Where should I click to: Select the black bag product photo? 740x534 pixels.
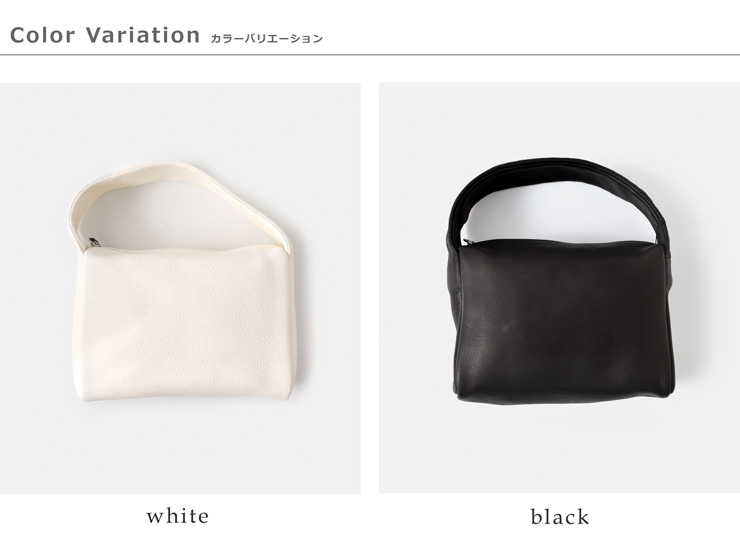point(559,288)
